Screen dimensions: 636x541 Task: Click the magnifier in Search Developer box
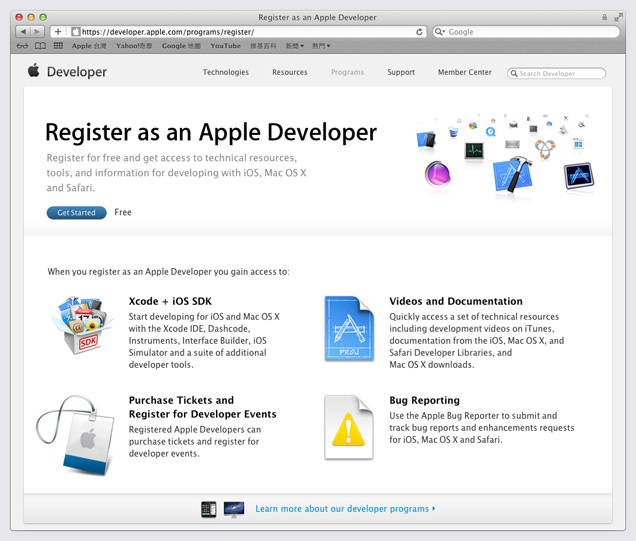[514, 73]
